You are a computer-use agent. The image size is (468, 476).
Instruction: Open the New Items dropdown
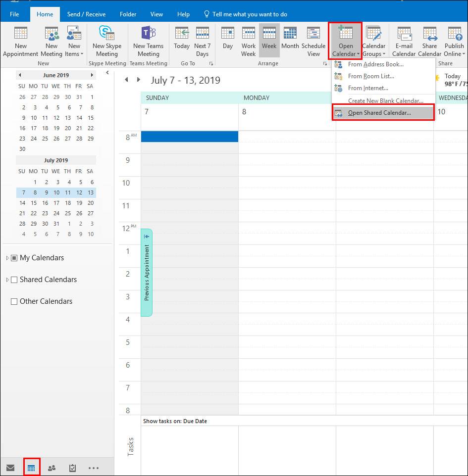[74, 42]
